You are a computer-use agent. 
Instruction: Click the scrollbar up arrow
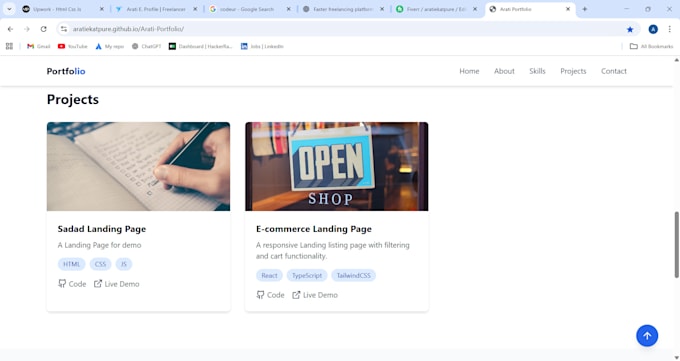(x=676, y=60)
